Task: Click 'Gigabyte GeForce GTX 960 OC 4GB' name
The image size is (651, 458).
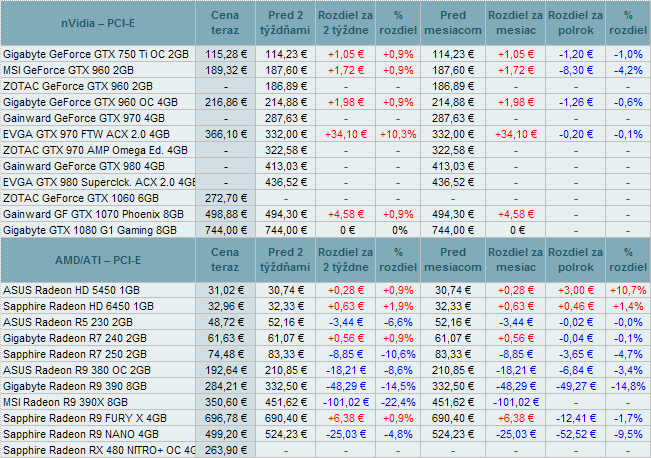Action: click(x=90, y=102)
